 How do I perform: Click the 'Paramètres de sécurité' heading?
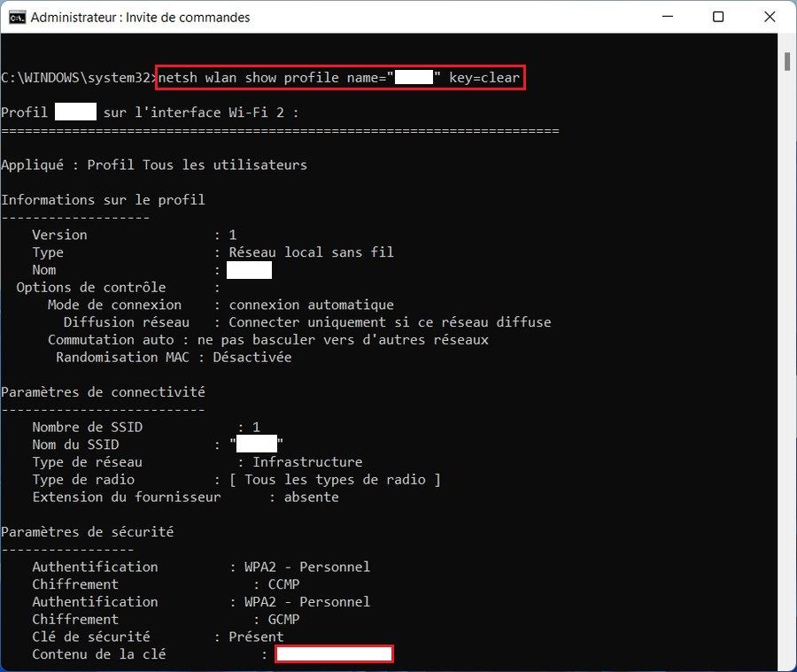pos(87,531)
